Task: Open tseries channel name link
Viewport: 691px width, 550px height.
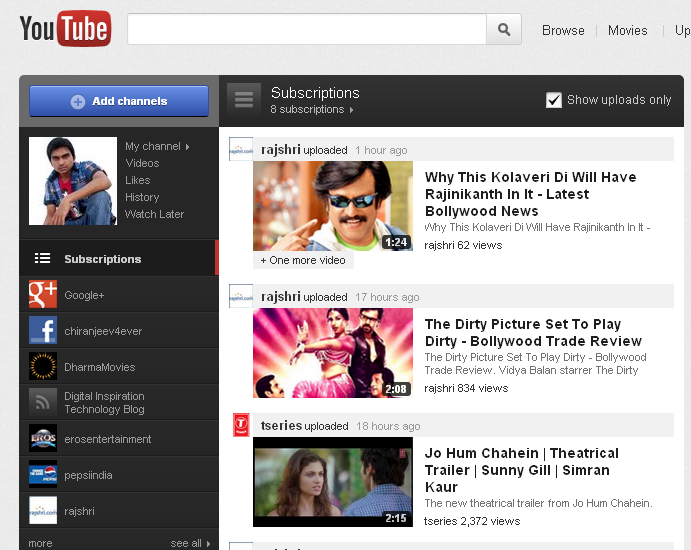Action: pos(281,426)
